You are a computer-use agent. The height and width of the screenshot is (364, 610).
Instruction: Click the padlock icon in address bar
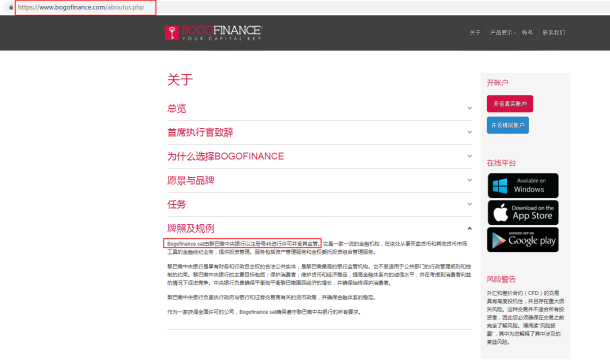11,7
